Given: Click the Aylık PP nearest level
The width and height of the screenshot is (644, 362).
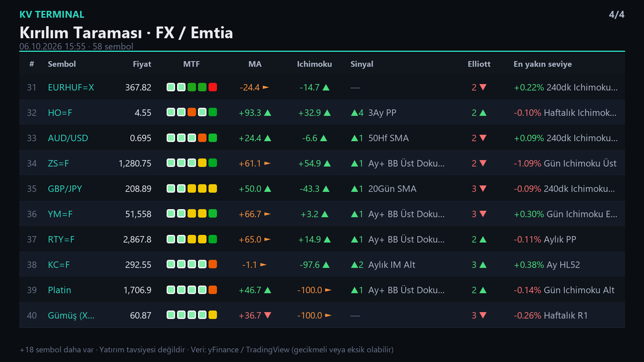Looking at the screenshot, I should (x=560, y=239).
